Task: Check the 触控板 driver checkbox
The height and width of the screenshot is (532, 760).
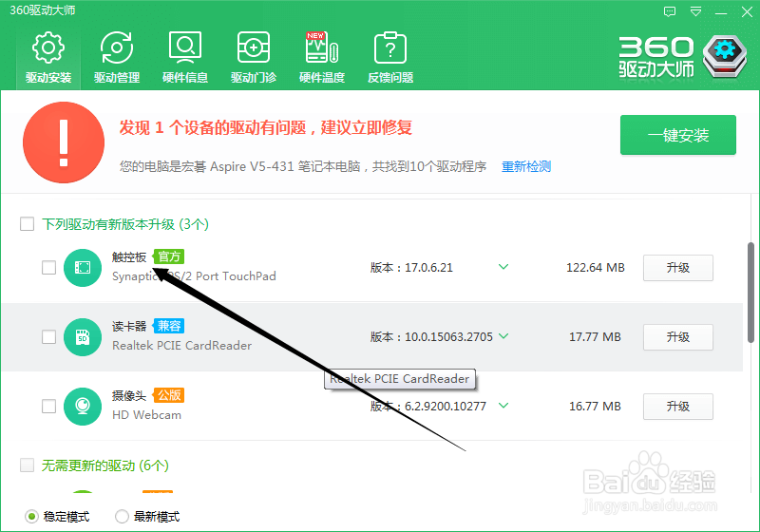Action: coord(49,268)
